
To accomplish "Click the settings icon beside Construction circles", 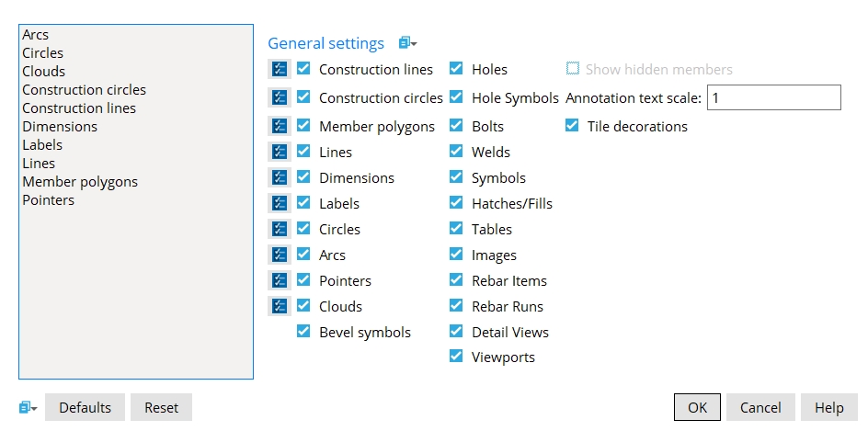I will 280,97.
